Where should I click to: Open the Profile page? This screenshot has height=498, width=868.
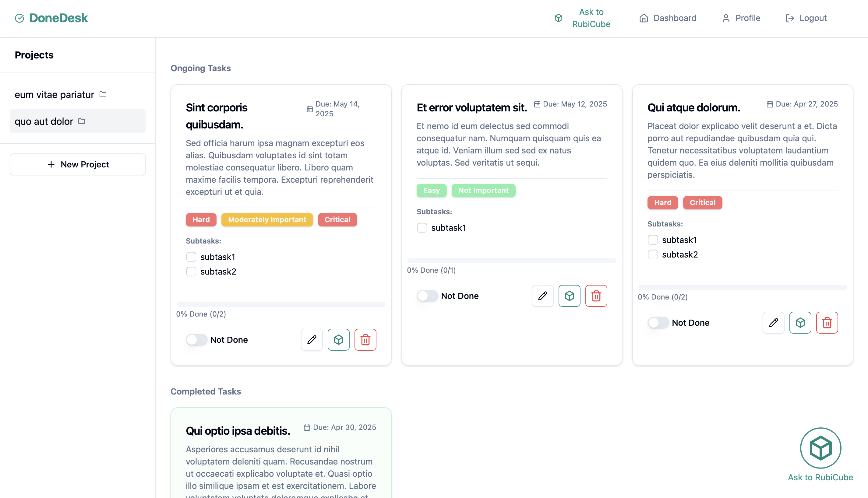click(741, 18)
